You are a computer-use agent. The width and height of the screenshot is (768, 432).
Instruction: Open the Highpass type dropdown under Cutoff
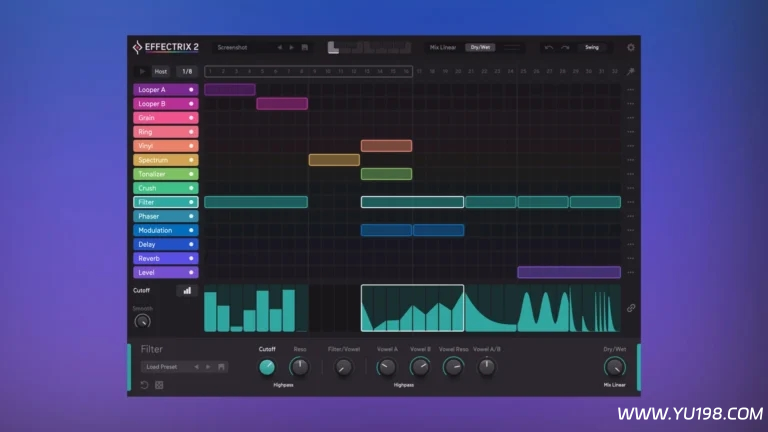283,385
